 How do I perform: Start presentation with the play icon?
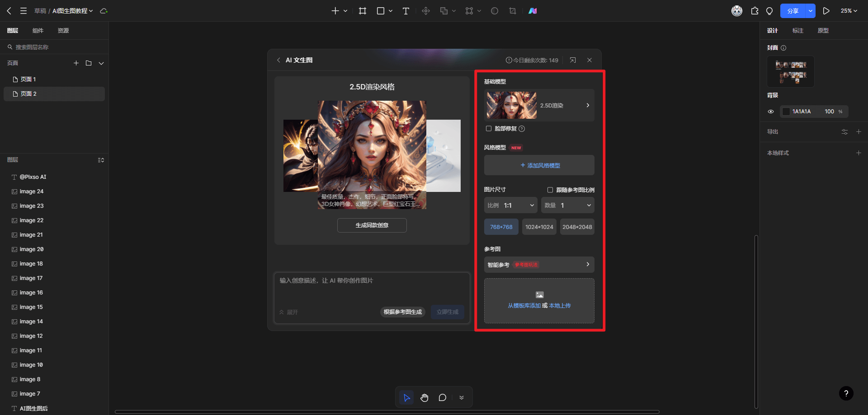826,11
